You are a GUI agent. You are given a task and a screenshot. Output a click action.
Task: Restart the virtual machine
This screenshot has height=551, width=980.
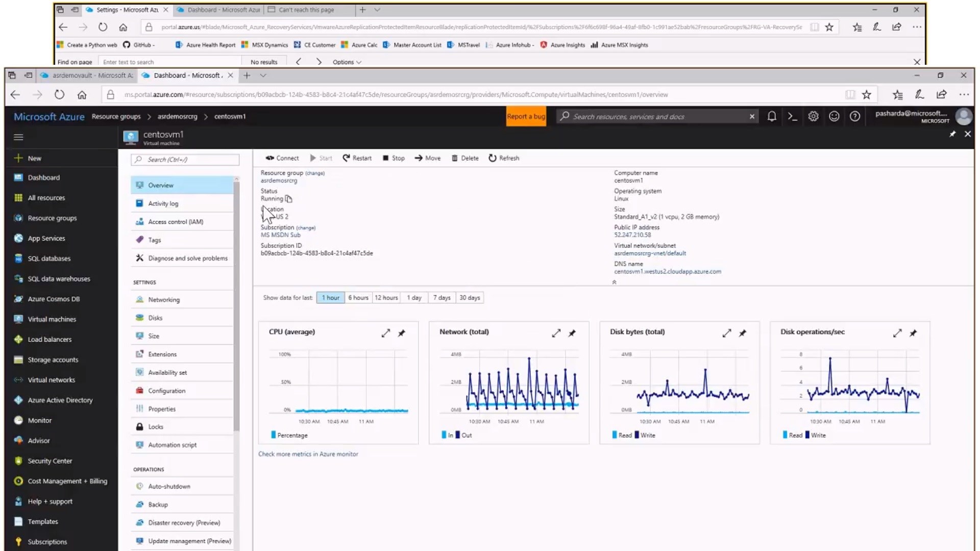point(357,158)
